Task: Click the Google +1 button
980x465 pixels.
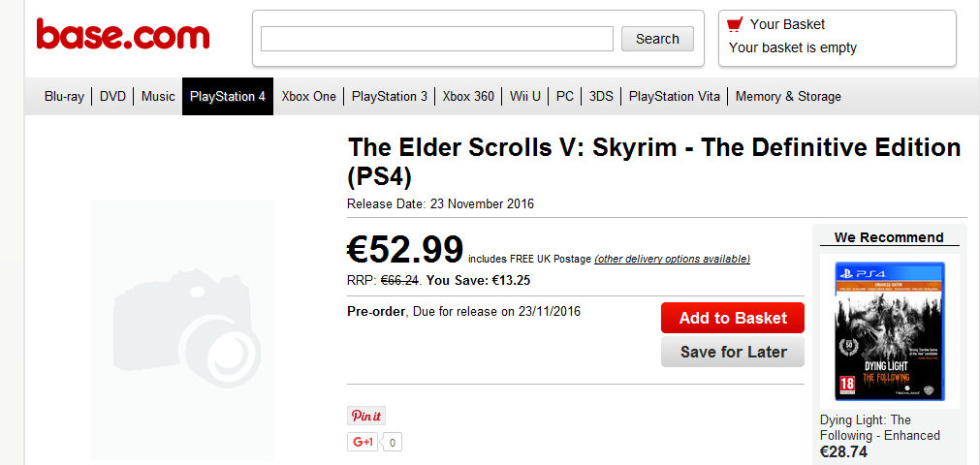Action: click(364, 442)
